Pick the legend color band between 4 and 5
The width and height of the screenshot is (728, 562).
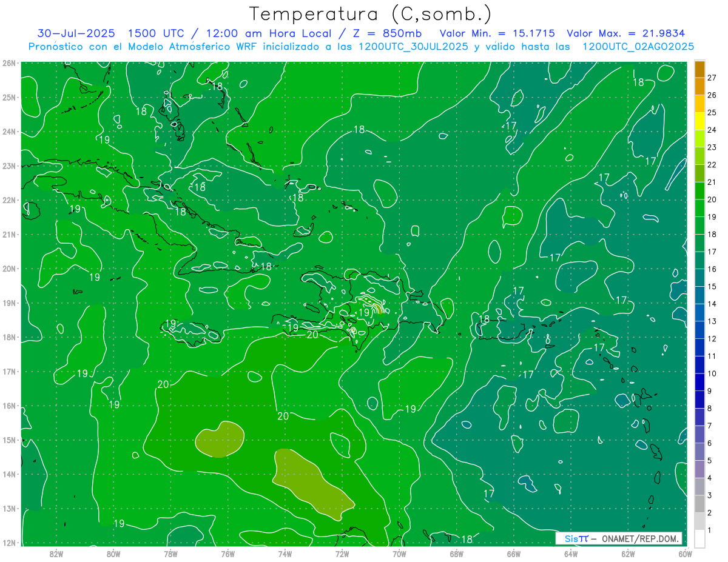(699, 469)
